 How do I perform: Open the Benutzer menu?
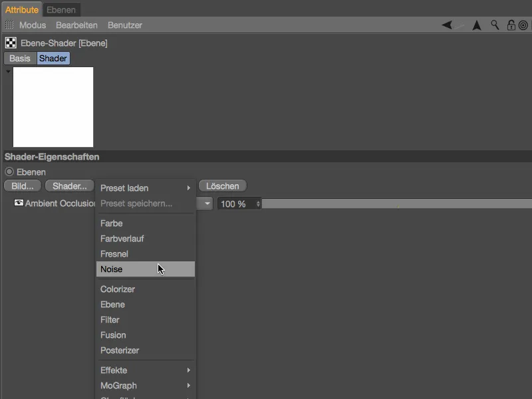(125, 25)
